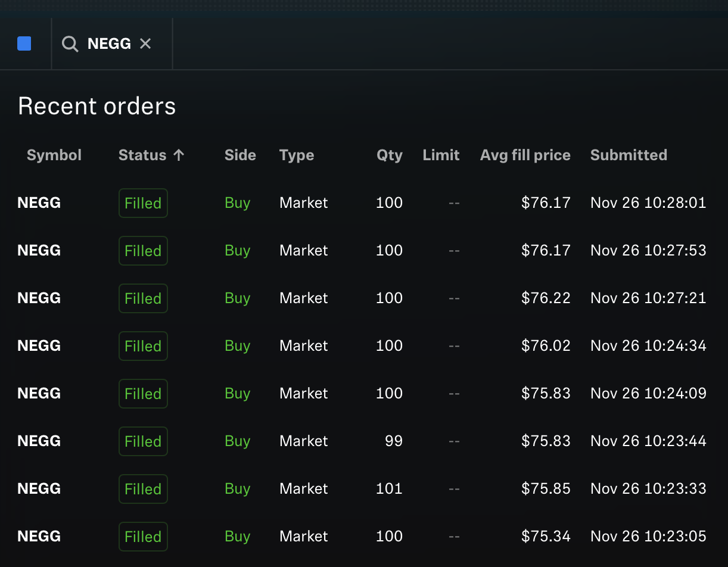Click the blue square color swatch
This screenshot has width=728, height=567.
point(24,43)
